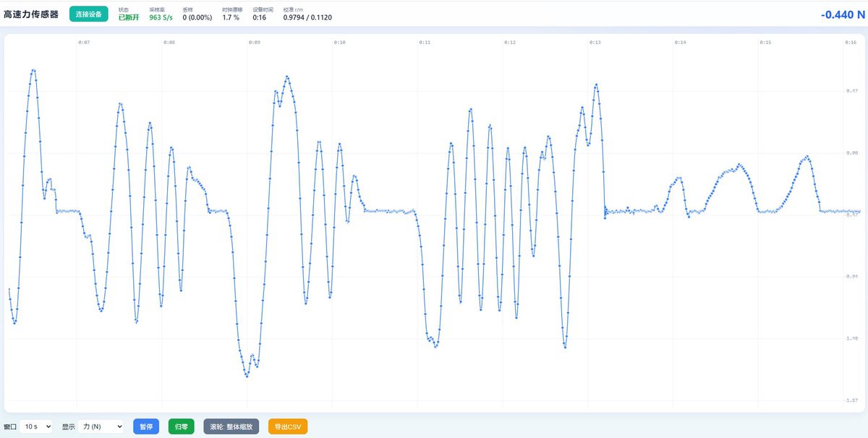This screenshot has height=438, width=868.
Task: Click the -1.87 force axis label
Action: tap(851, 400)
